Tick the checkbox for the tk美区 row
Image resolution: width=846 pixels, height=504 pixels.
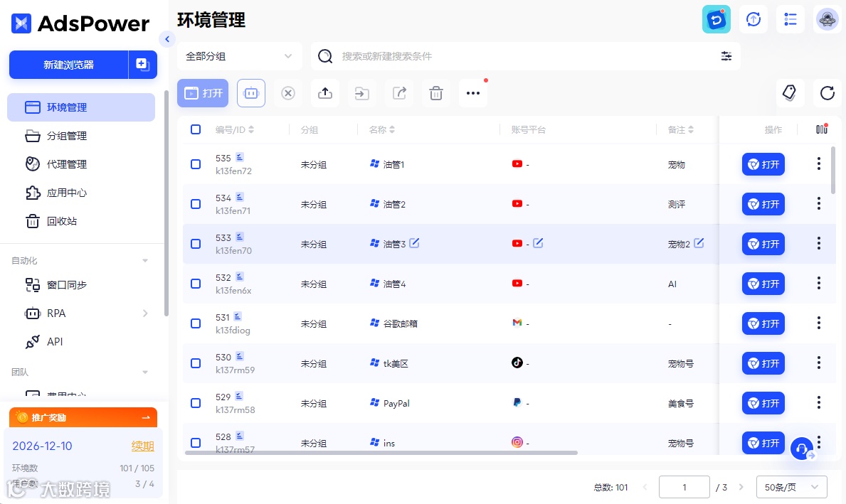coord(196,363)
